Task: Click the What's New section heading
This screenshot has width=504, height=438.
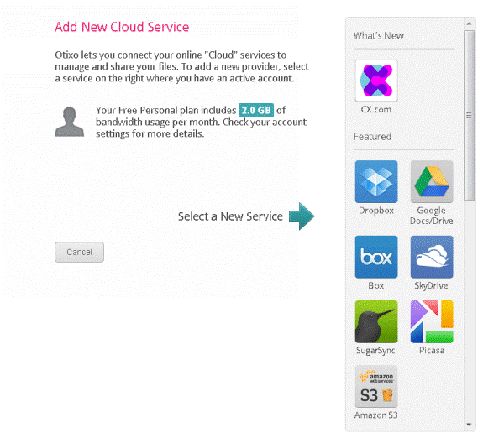Action: click(x=378, y=35)
